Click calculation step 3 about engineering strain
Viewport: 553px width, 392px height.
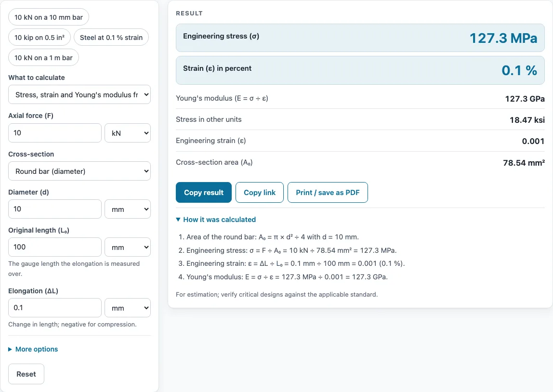(x=296, y=263)
